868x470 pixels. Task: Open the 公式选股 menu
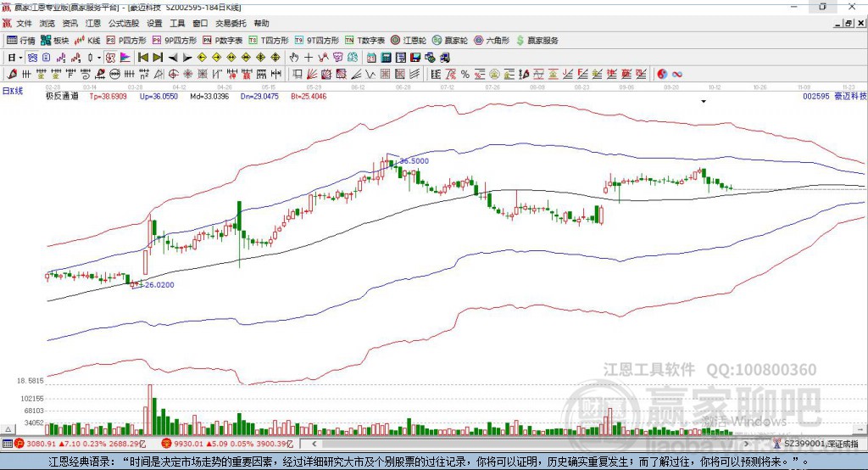pos(124,23)
